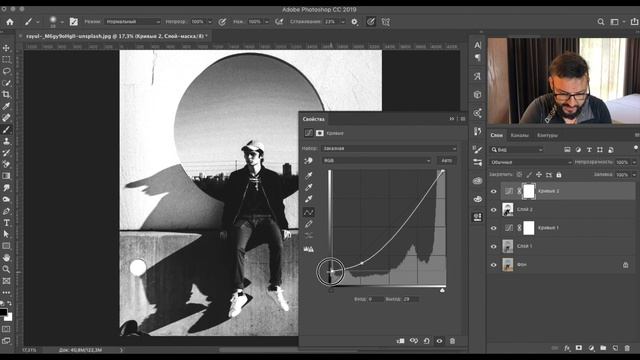
Task: Open Curves preset dropdown
Action: [389, 149]
